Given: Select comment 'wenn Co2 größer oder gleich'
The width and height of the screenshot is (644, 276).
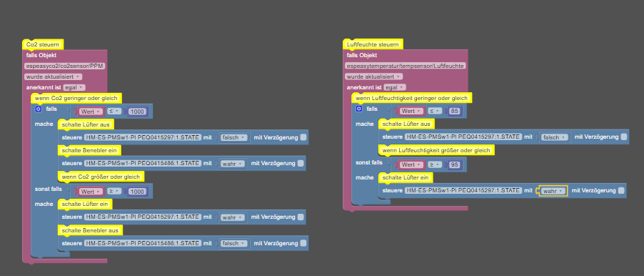Looking at the screenshot, I should tap(101, 177).
